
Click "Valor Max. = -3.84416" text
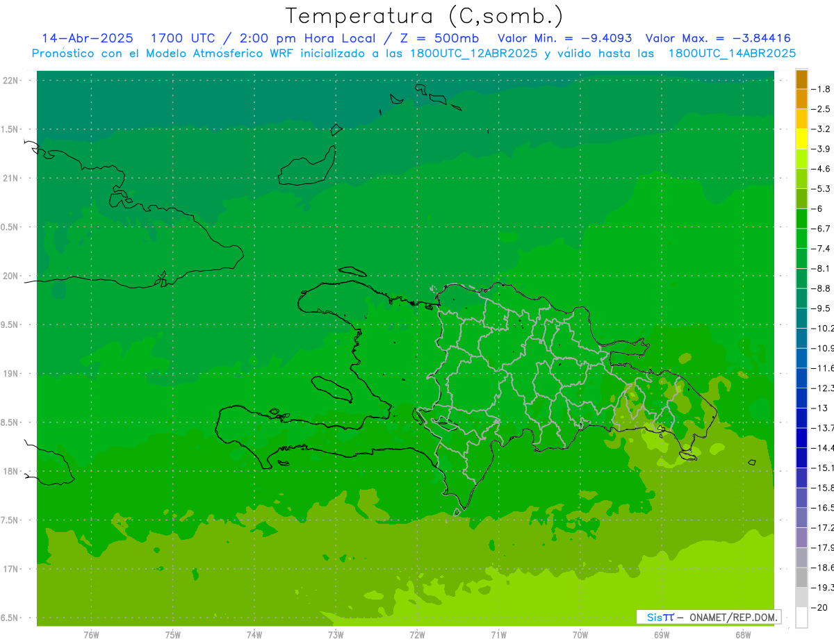pos(718,38)
